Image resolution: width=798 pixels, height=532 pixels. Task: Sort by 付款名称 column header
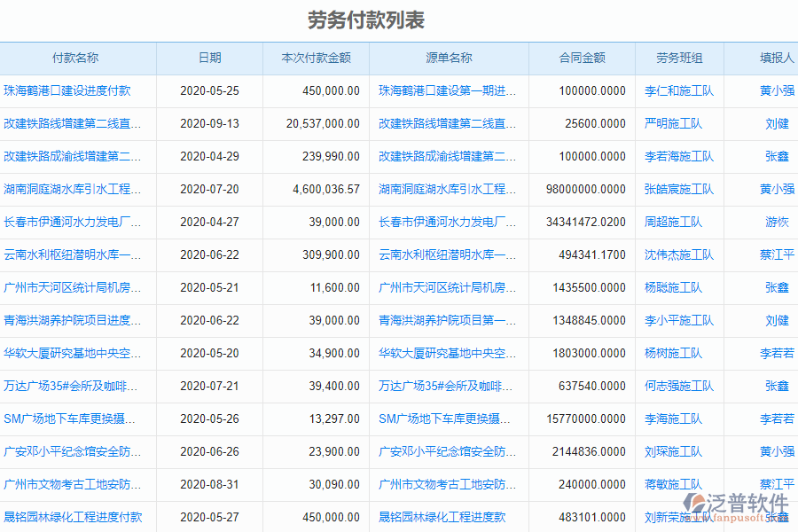click(x=75, y=58)
